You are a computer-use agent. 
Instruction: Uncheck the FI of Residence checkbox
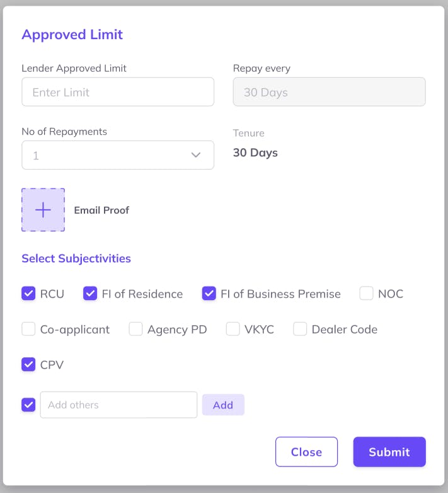(90, 294)
